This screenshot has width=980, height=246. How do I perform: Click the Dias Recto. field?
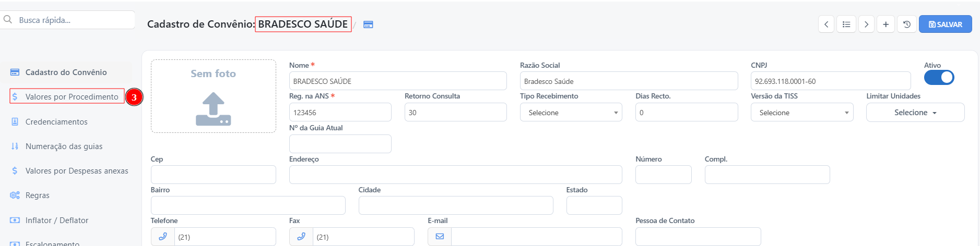pyautogui.click(x=687, y=113)
